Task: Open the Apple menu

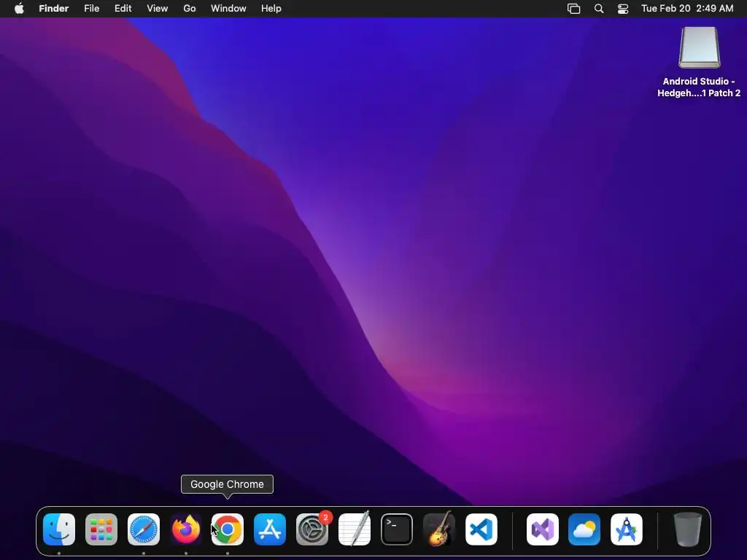Action: (x=19, y=9)
